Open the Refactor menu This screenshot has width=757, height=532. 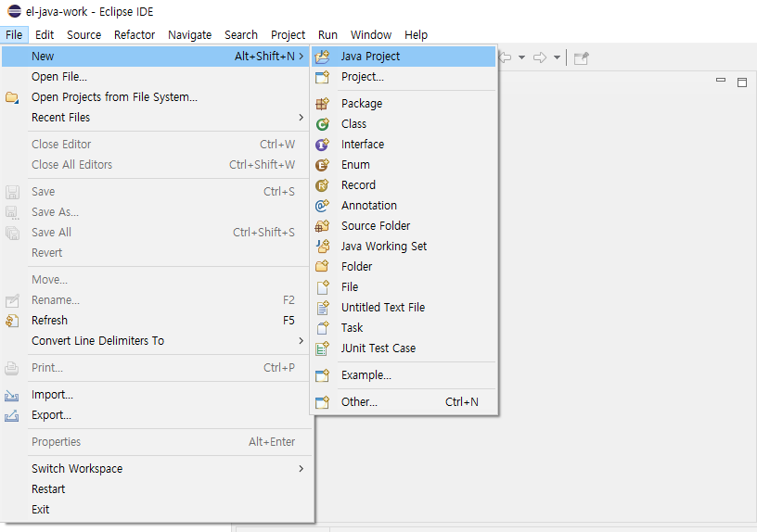[x=135, y=35]
